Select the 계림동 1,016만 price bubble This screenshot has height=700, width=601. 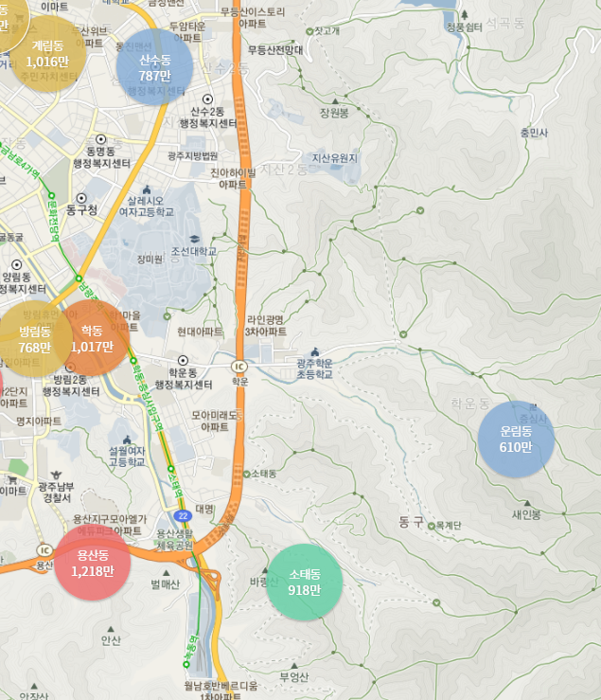47,54
